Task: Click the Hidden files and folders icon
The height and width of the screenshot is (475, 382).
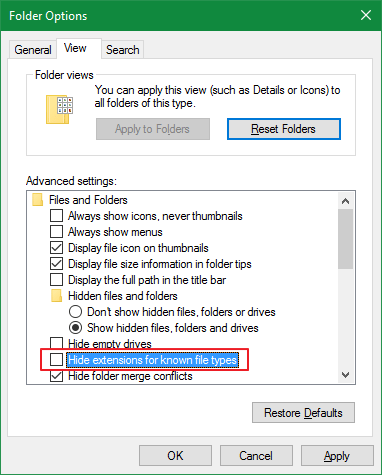Action: pos(56,296)
